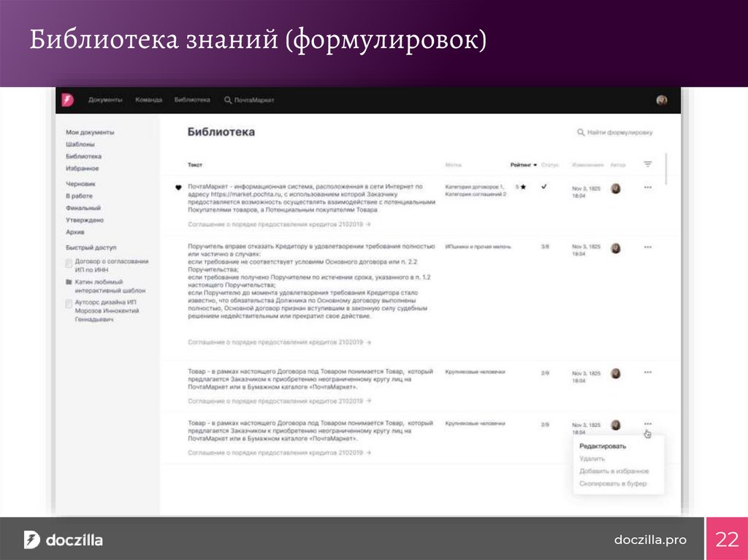Screen dimensions: 748x560
Task: Click the magnifier icon next to Найти формулировку
Action: 581,132
